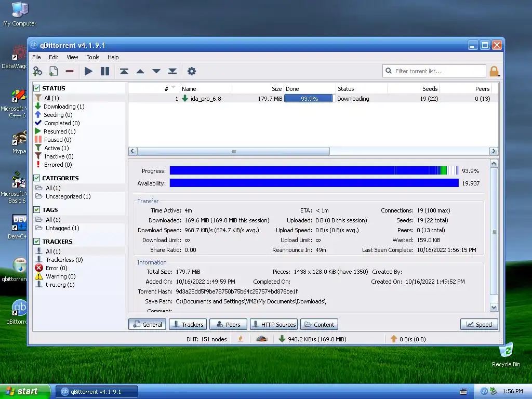Select the Downloading (1) status filter
The width and height of the screenshot is (532, 399).
64,107
